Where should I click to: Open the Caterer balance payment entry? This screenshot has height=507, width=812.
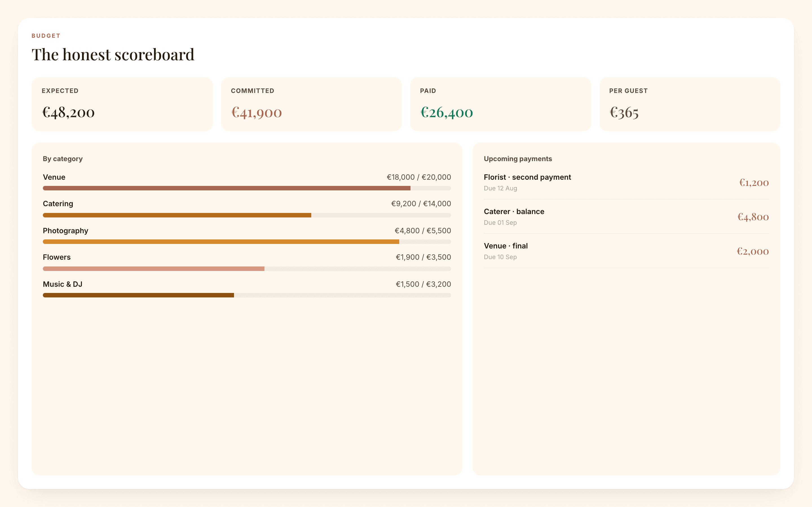626,217
